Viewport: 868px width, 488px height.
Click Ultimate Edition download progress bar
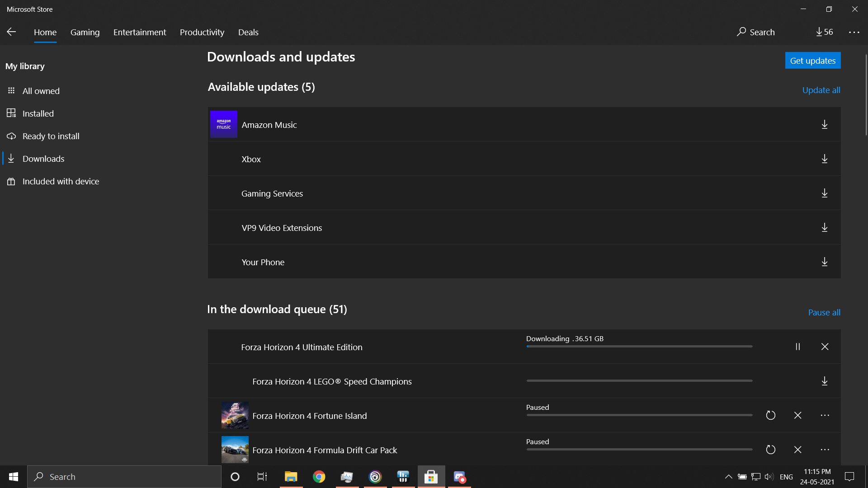(639, 347)
